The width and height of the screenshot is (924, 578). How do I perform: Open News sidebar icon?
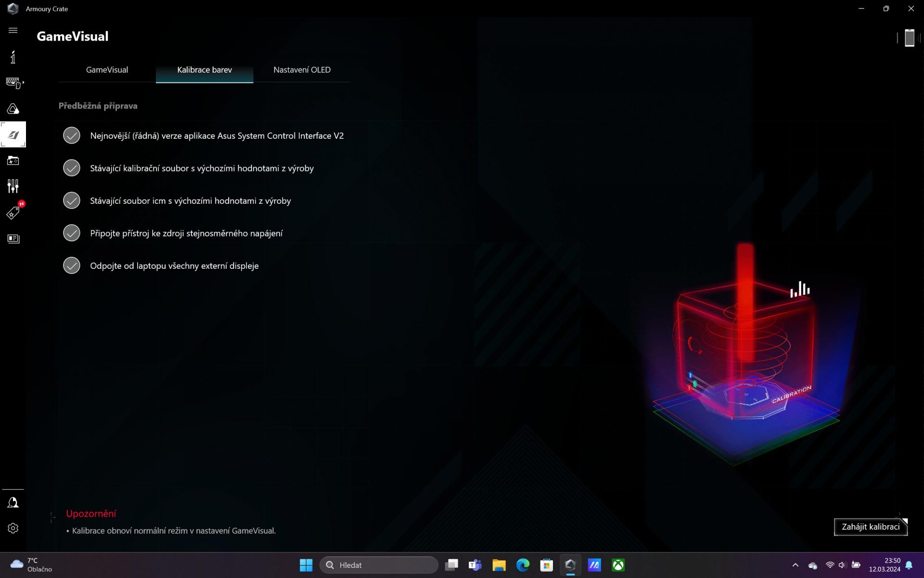click(x=13, y=239)
